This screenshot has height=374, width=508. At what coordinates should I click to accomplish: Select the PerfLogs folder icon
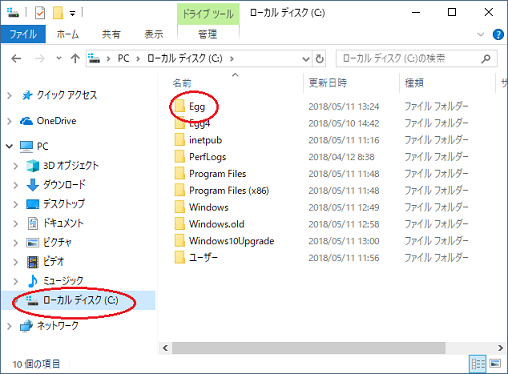click(180, 157)
